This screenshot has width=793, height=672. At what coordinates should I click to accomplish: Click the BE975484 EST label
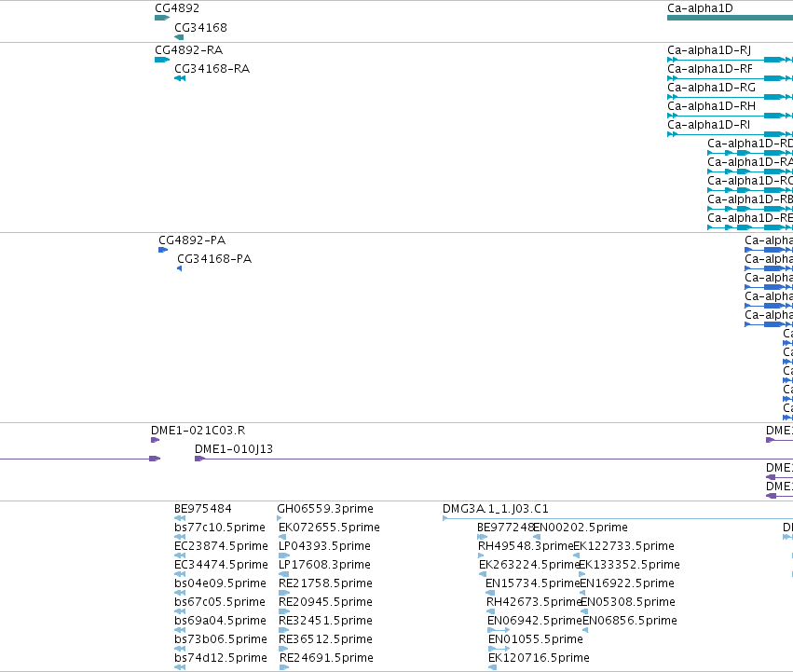click(x=203, y=509)
